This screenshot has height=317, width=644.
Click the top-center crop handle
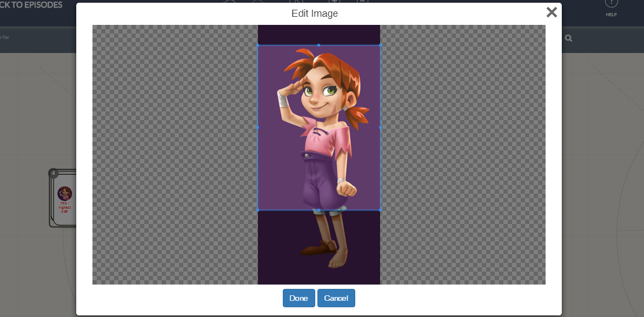tap(318, 45)
